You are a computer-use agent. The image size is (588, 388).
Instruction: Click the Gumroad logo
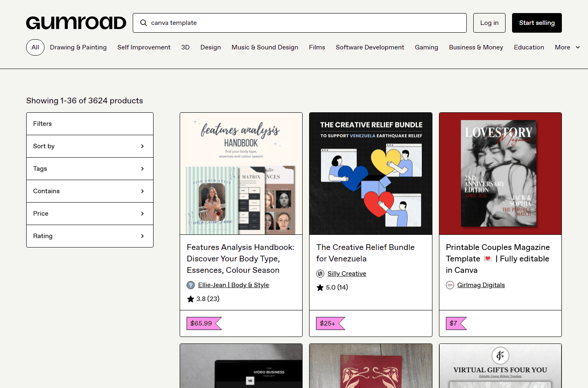[76, 23]
